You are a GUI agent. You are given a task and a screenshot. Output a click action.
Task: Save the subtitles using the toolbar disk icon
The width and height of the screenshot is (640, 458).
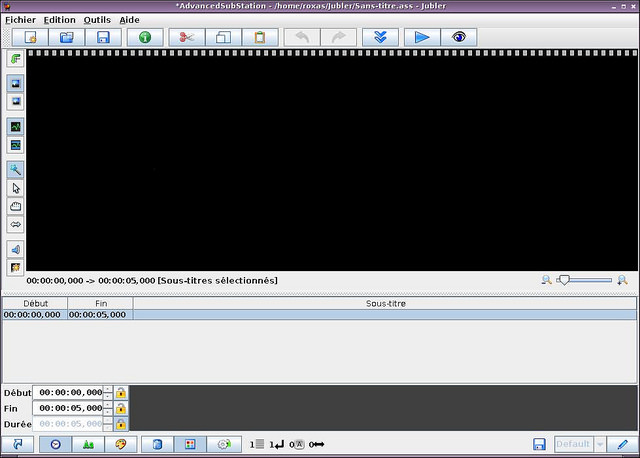(x=103, y=37)
